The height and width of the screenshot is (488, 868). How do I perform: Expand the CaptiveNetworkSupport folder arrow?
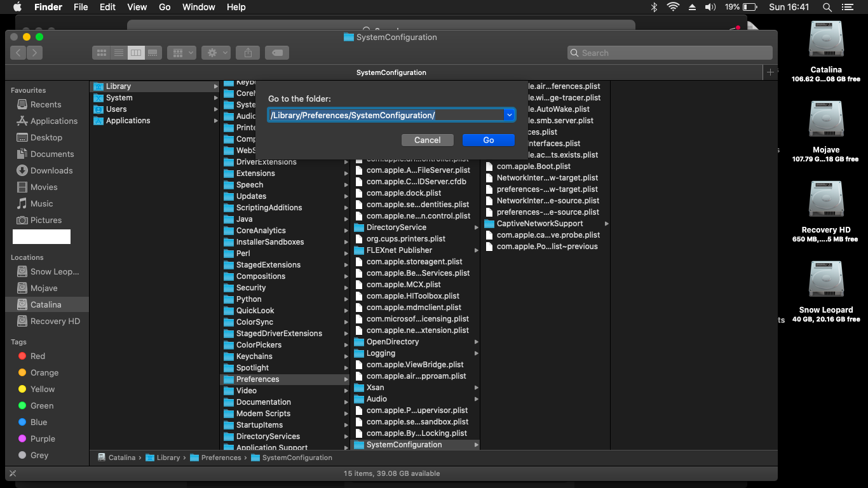point(607,224)
